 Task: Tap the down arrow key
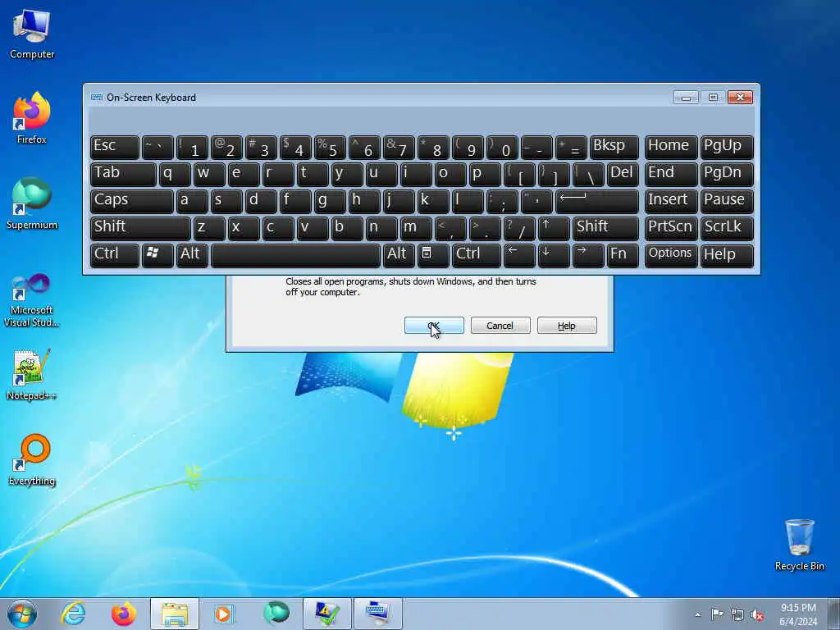(554, 256)
